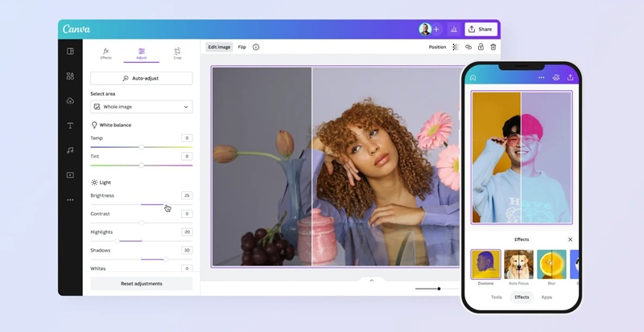Click the Temp value field
The height and width of the screenshot is (332, 644).
[x=187, y=138]
